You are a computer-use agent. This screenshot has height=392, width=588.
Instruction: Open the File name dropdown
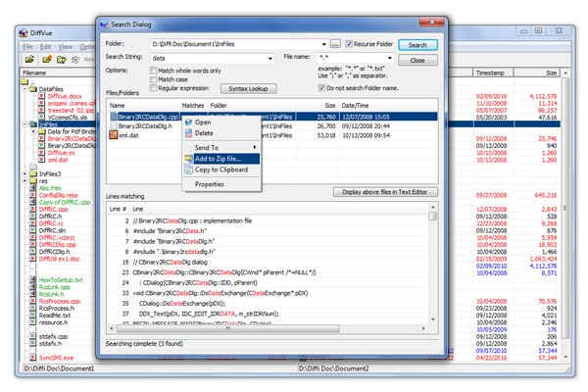[x=392, y=58]
